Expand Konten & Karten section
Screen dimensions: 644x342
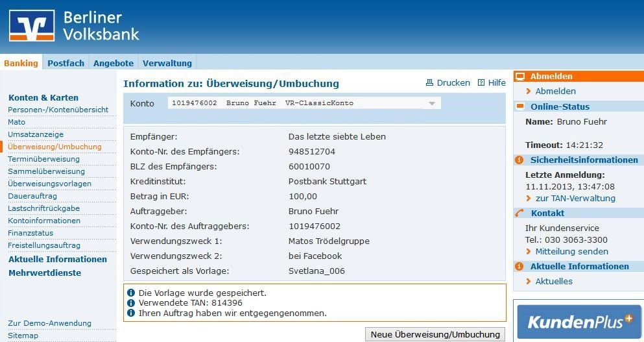click(43, 98)
